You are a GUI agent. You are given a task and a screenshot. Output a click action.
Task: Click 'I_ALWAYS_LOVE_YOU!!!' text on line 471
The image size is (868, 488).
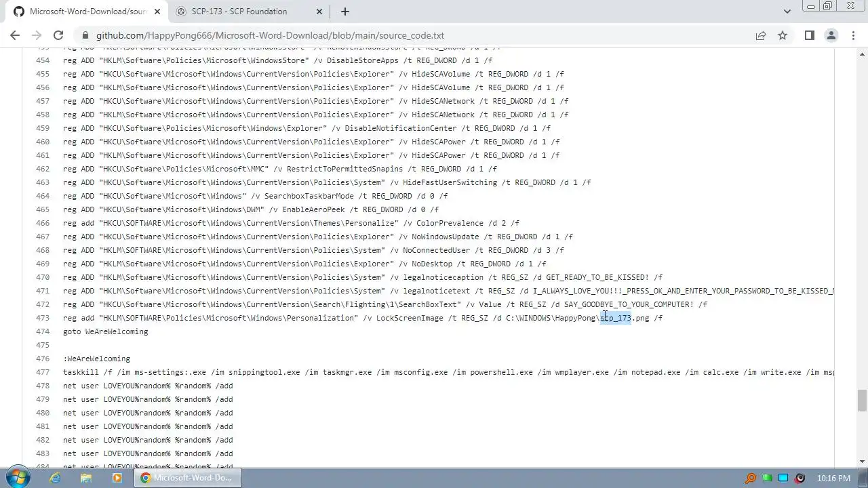(578, 291)
